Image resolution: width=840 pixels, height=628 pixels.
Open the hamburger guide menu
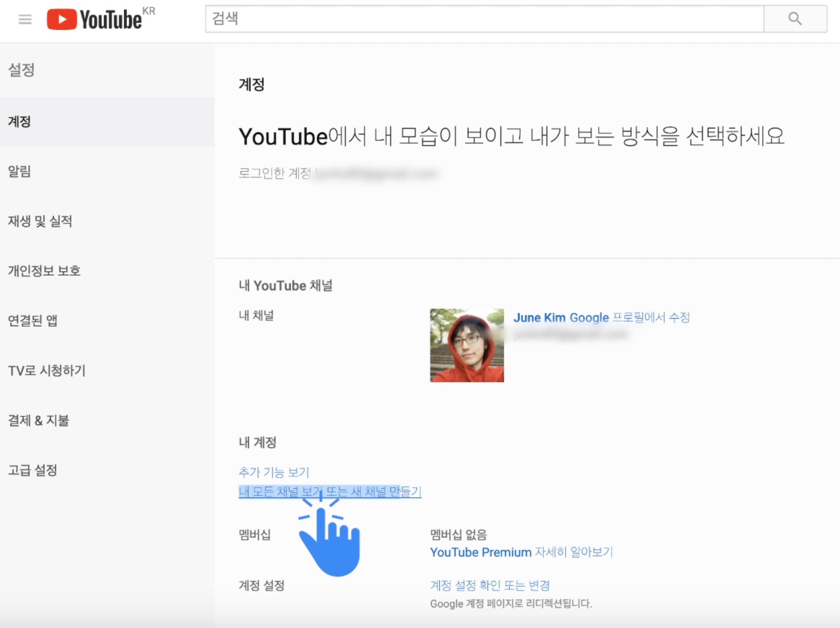(25, 19)
